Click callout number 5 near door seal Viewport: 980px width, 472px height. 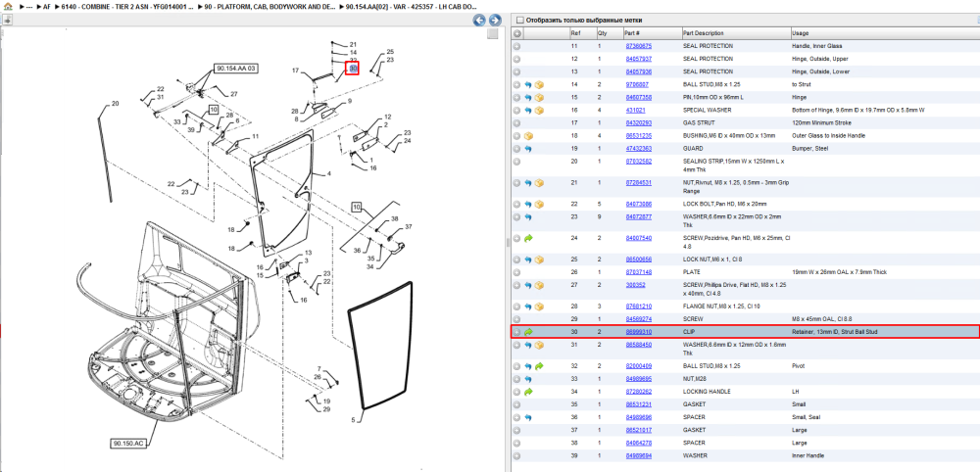353,420
